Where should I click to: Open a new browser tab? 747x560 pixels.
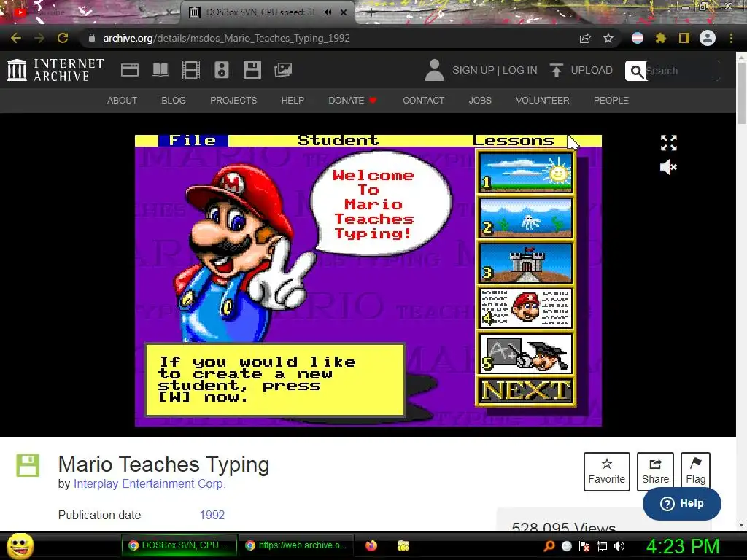click(x=371, y=12)
